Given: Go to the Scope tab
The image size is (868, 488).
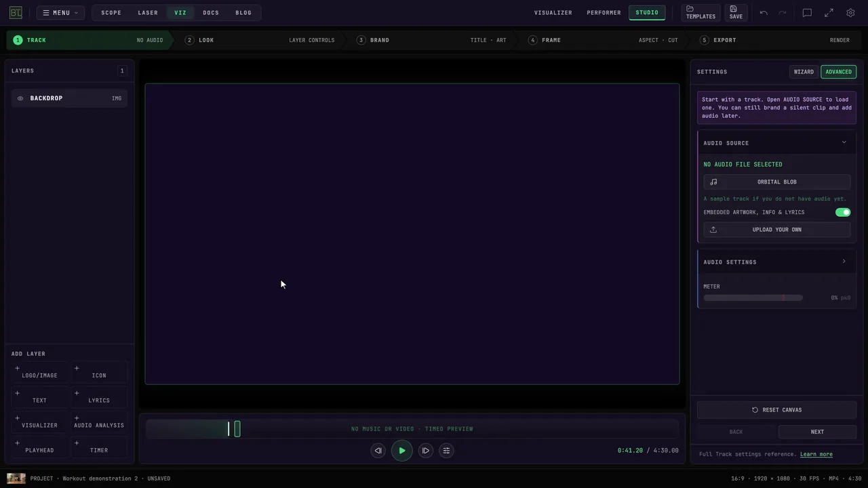Looking at the screenshot, I should [111, 12].
